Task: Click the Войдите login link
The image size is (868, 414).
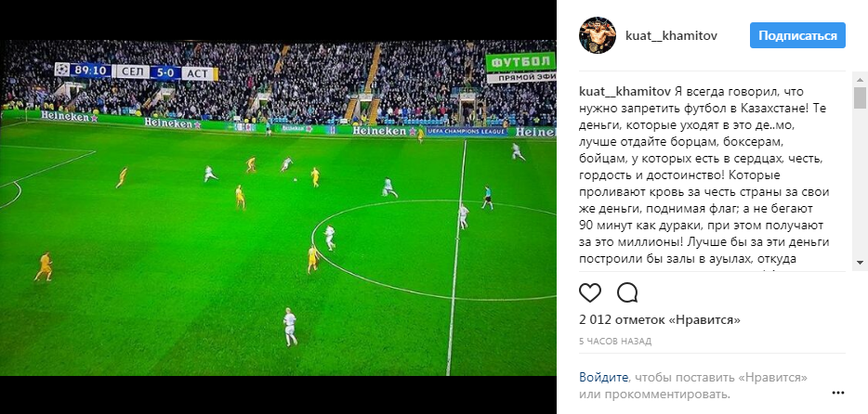Action: [603, 378]
